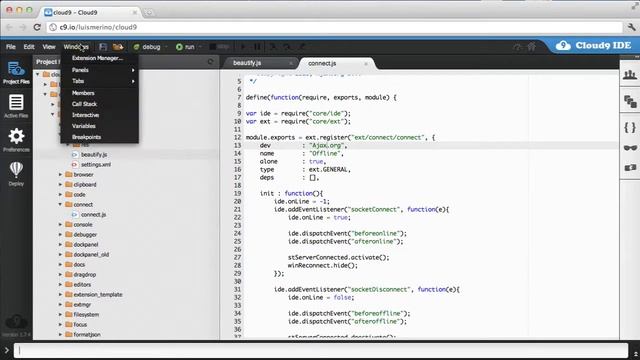
Task: Choose Variables from Windows menu
Action: 100,126
